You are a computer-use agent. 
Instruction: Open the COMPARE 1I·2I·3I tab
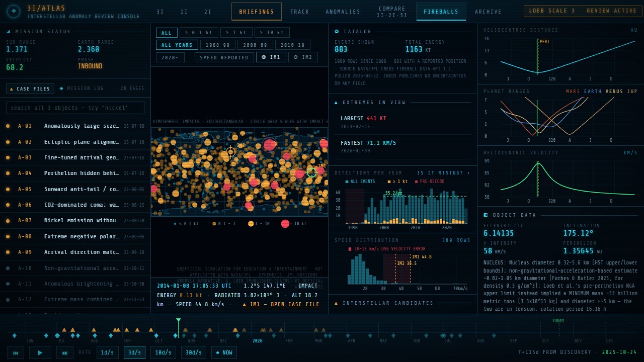[x=392, y=12]
